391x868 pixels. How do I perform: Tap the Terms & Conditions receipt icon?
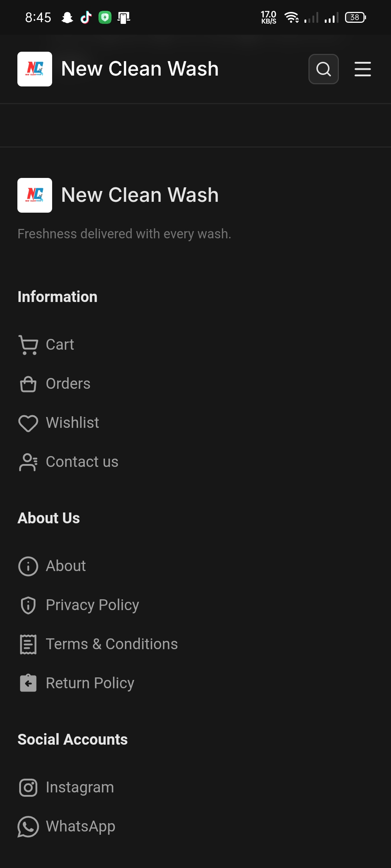(x=28, y=644)
